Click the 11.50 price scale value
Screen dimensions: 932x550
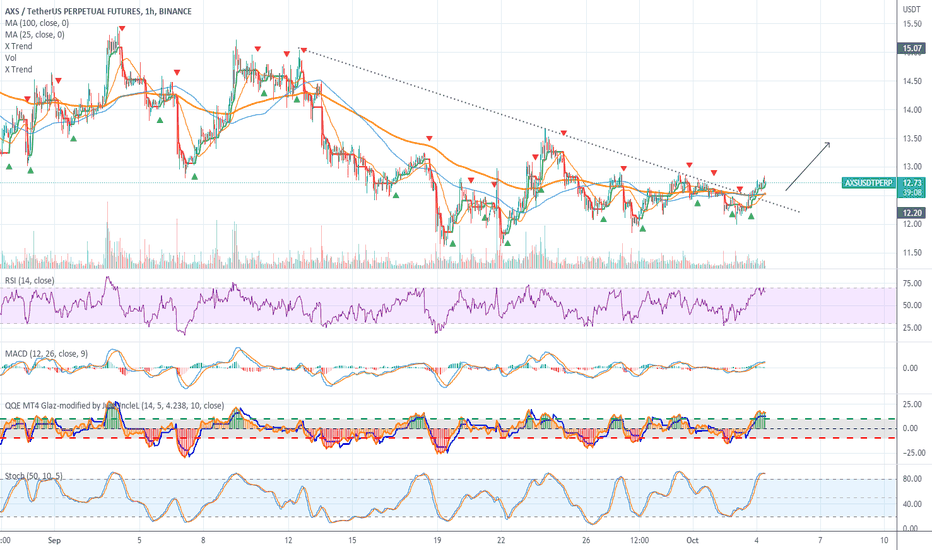point(912,253)
